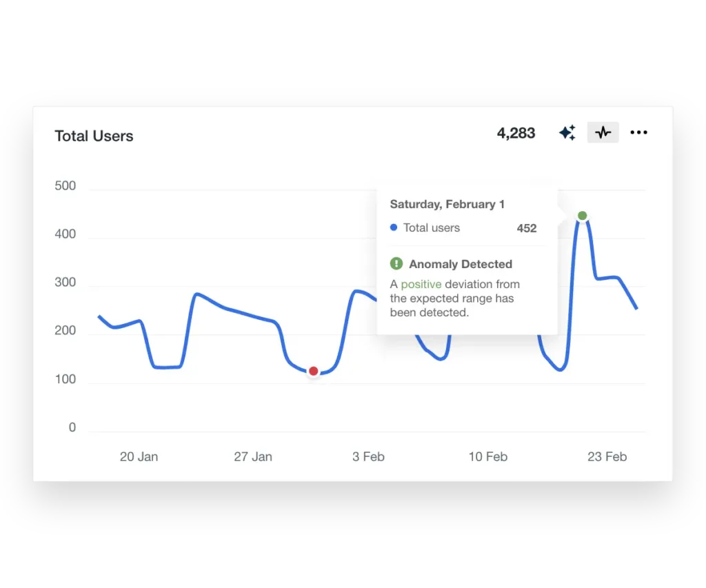Open the three-dot more options menu
Viewport: 706px width, 588px height.
(x=639, y=132)
